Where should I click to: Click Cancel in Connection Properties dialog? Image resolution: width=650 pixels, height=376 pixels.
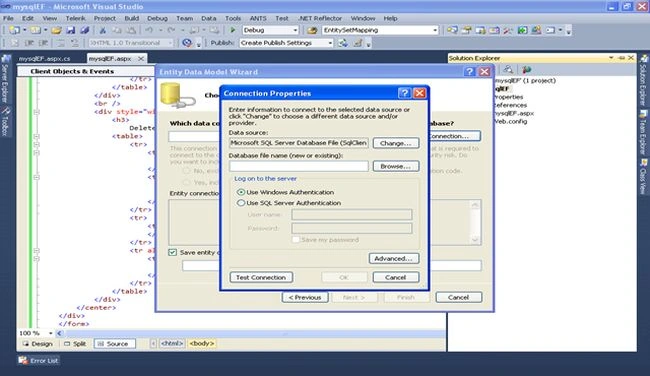(396, 277)
